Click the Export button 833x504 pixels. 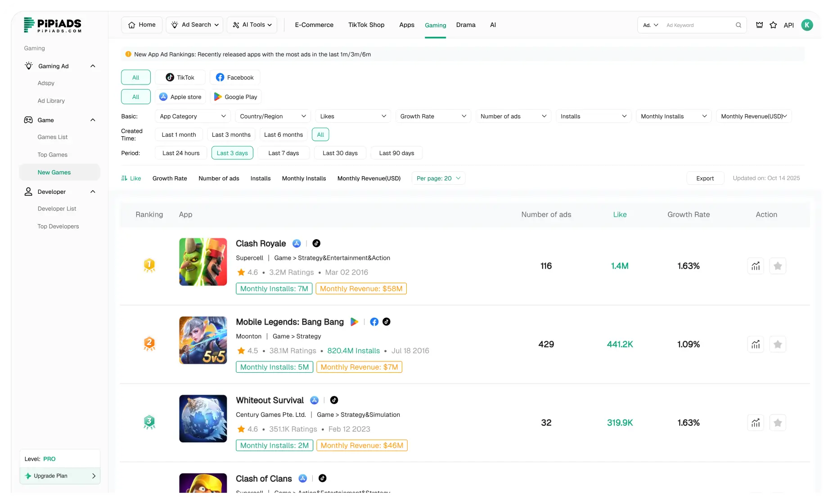(x=705, y=178)
